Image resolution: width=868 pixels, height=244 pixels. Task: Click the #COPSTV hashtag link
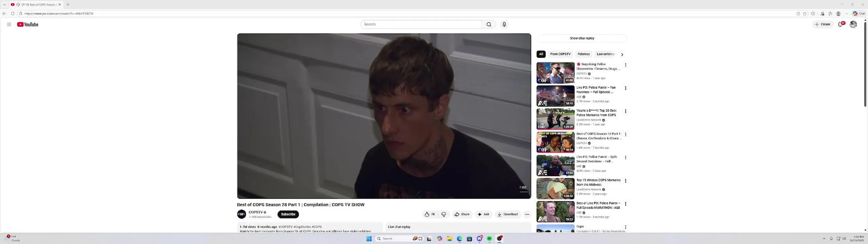pyautogui.click(x=285, y=227)
